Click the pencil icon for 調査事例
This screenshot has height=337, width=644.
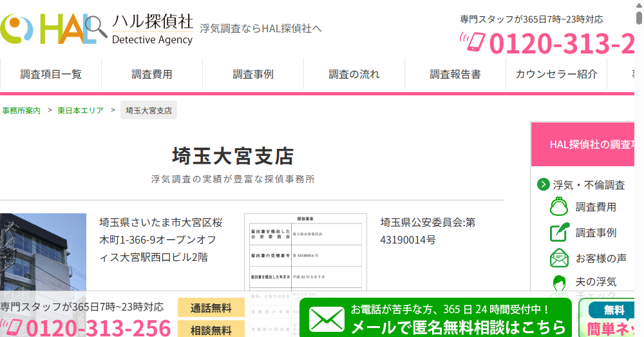coord(559,233)
